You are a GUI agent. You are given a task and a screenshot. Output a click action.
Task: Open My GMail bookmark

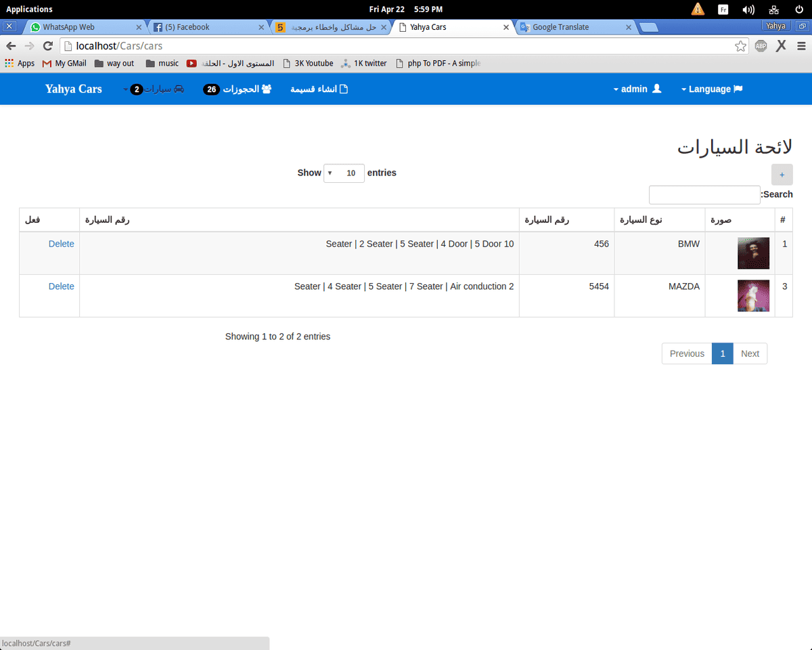(64, 63)
